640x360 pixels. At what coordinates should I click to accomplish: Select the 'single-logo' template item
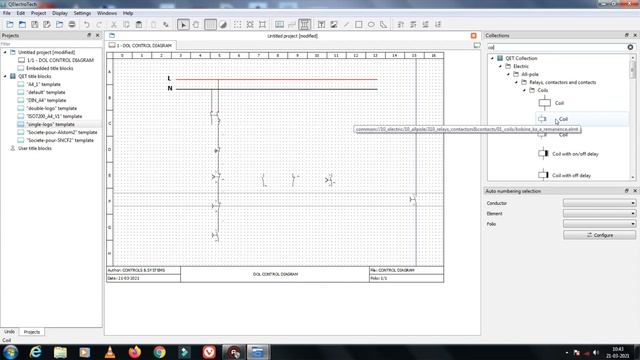coord(51,124)
